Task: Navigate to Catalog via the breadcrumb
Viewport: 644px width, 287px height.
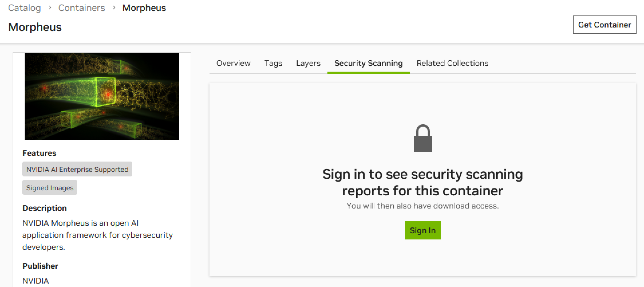Action: coord(24,8)
